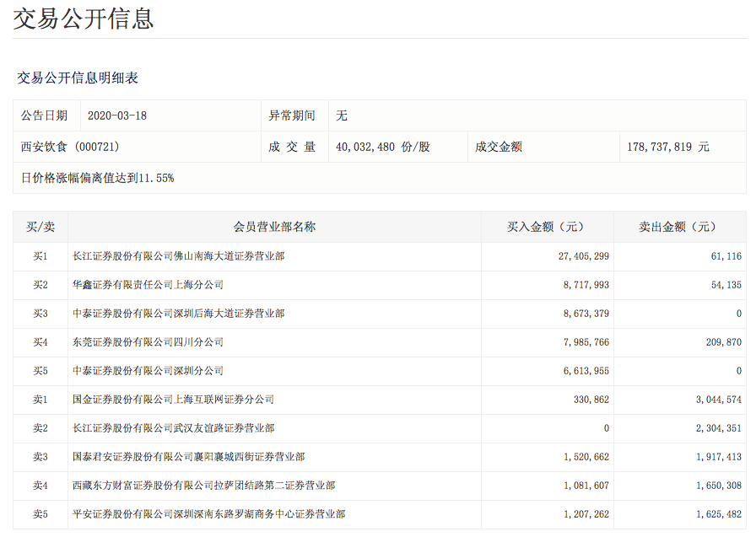Select 中泰证券深圳后海大道证券营业部 row
Screen dimensions: 756x537
(178, 314)
